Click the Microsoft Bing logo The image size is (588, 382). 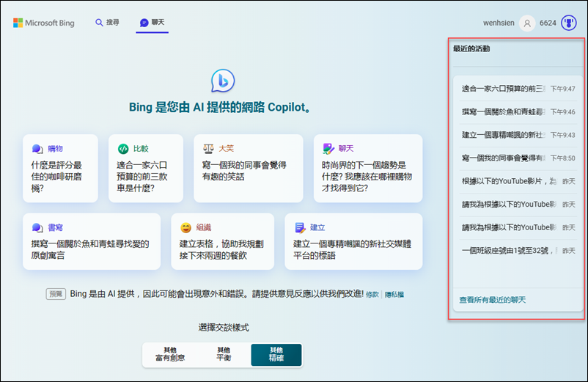click(44, 23)
